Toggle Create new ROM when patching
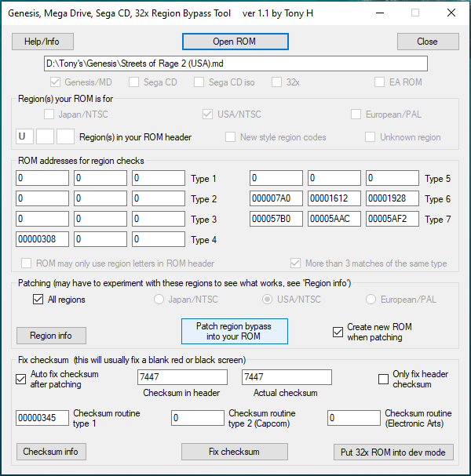This screenshot has height=476, width=471. 338,332
